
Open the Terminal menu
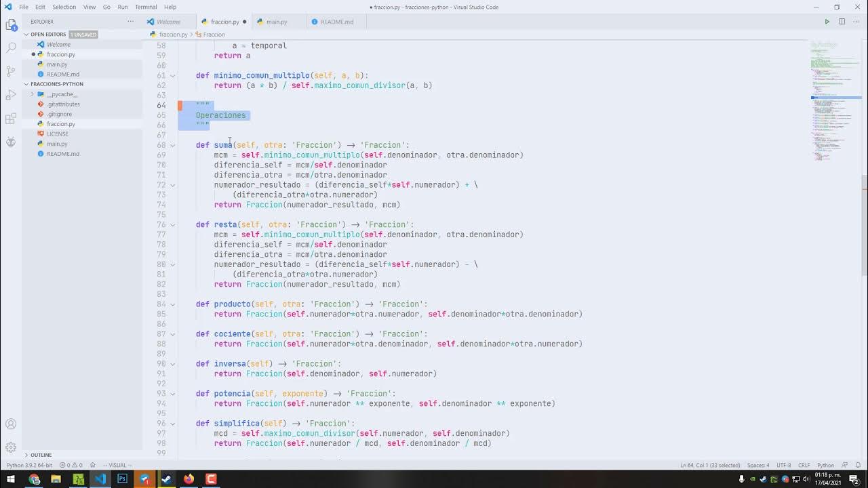click(x=146, y=7)
